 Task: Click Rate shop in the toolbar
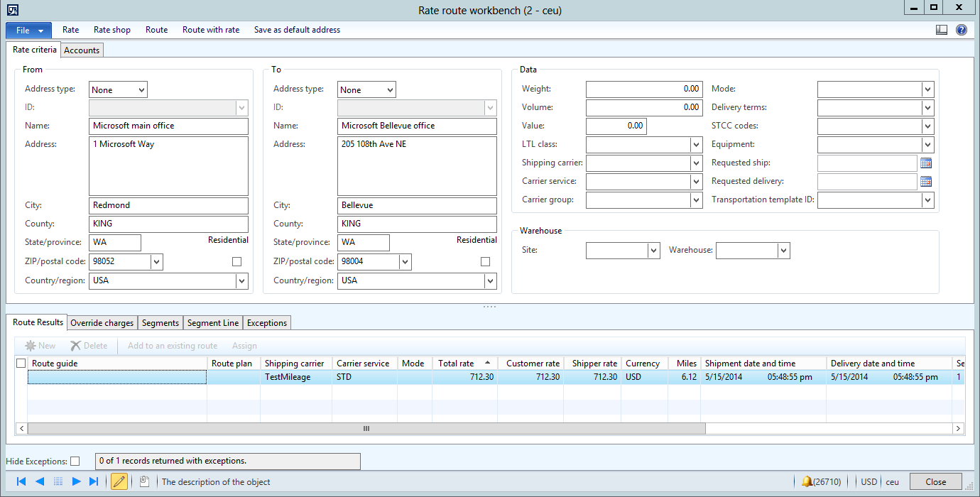112,30
